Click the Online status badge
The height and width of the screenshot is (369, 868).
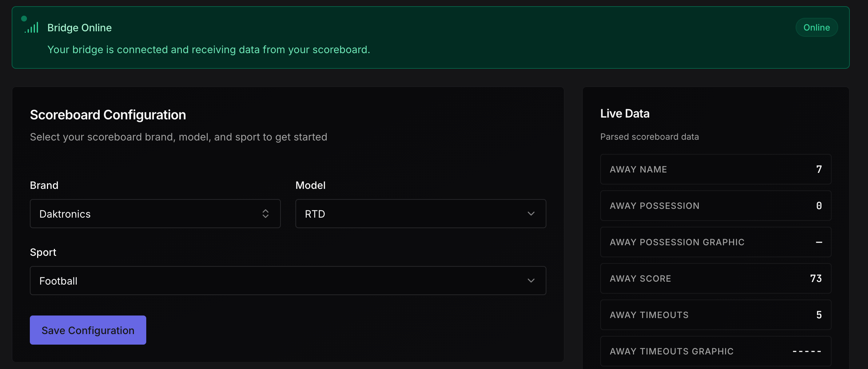816,28
